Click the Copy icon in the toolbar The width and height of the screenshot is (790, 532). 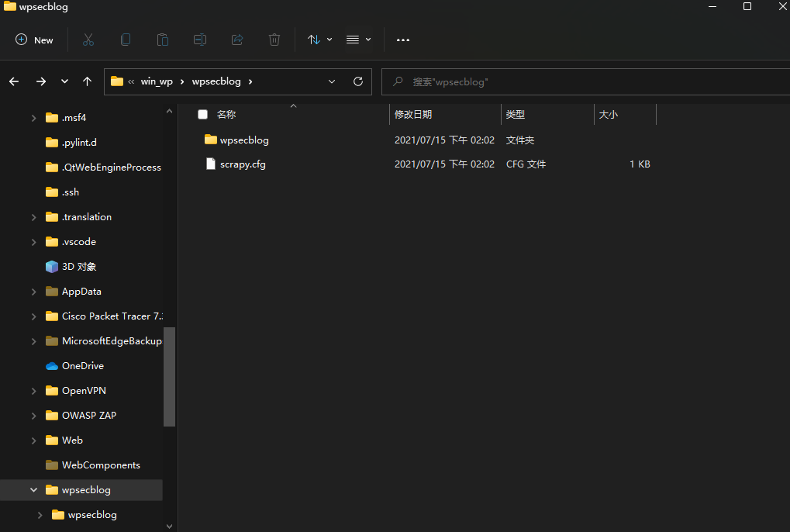pyautogui.click(x=126, y=40)
